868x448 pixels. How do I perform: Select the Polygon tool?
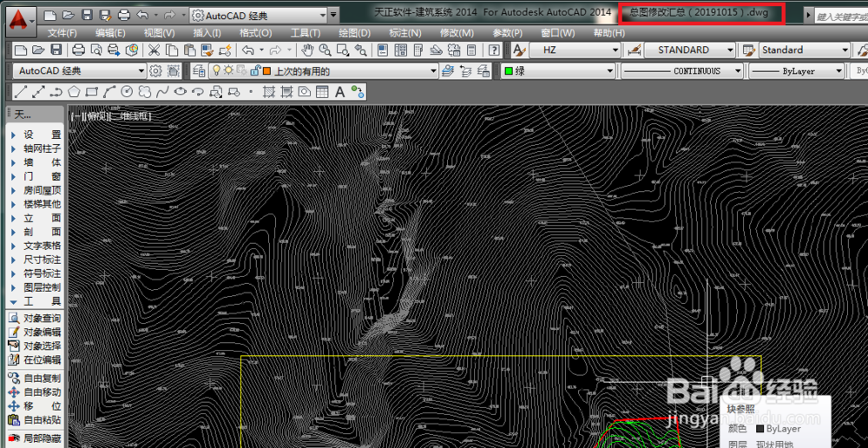click(x=74, y=91)
